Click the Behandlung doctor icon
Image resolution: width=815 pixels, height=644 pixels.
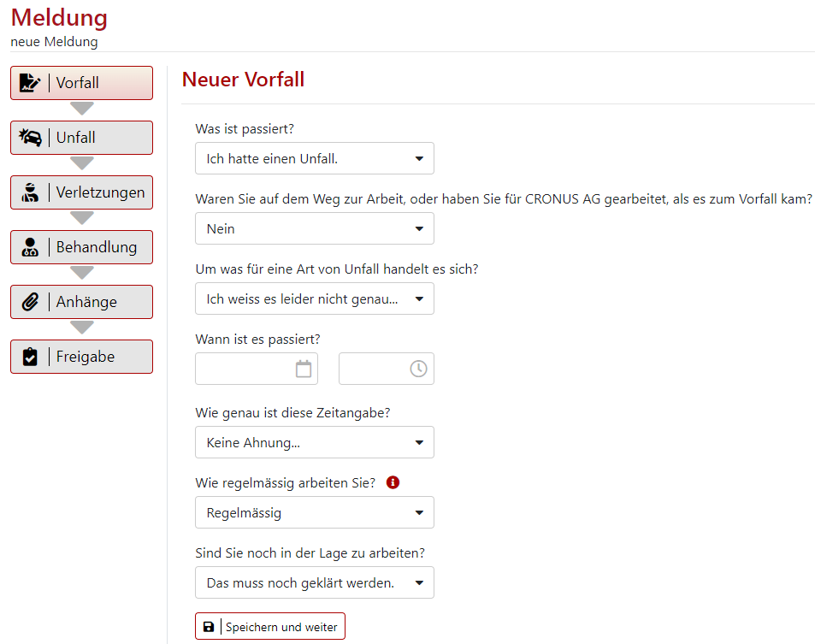click(30, 247)
